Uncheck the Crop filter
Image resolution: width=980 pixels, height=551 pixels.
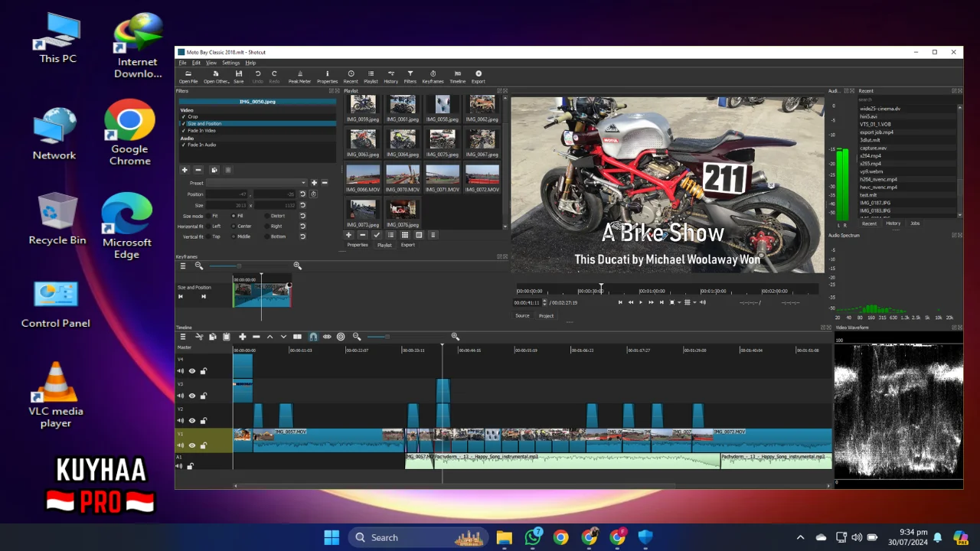coord(184,117)
